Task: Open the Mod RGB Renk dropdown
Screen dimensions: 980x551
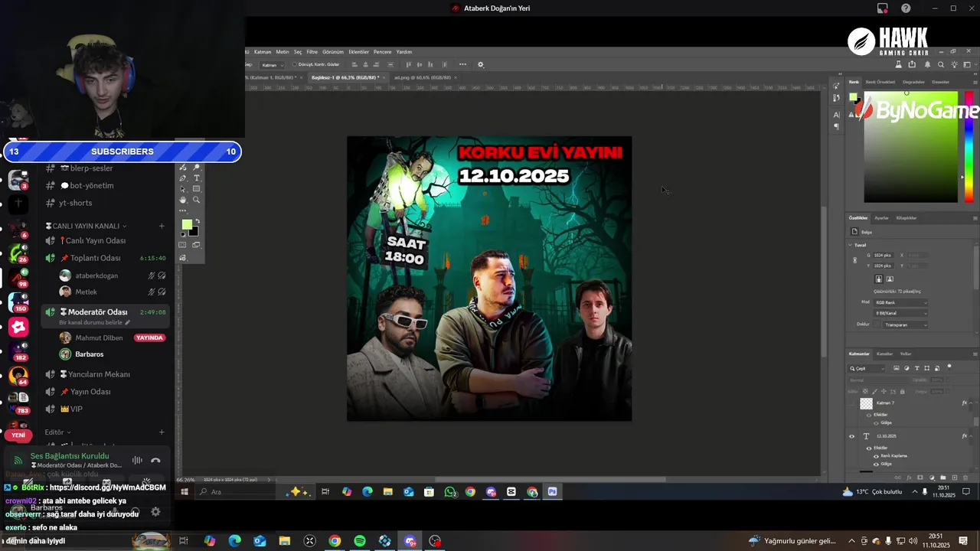Action: coord(901,302)
